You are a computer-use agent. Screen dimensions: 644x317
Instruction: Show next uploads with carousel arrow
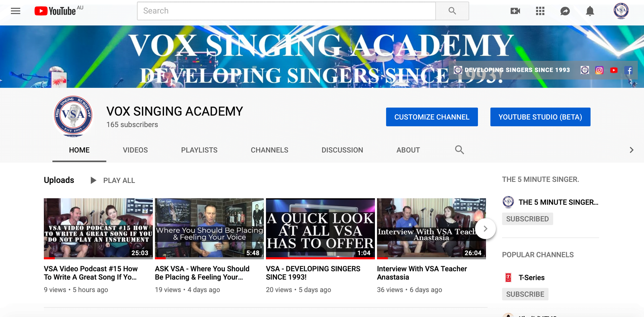click(x=485, y=229)
